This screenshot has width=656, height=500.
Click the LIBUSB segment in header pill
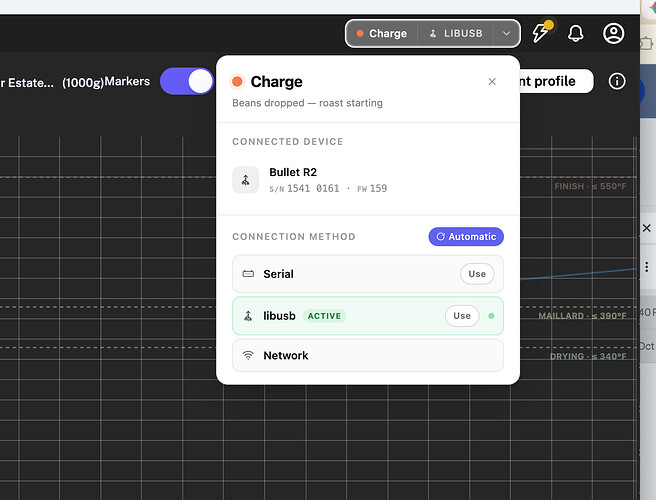(x=456, y=33)
